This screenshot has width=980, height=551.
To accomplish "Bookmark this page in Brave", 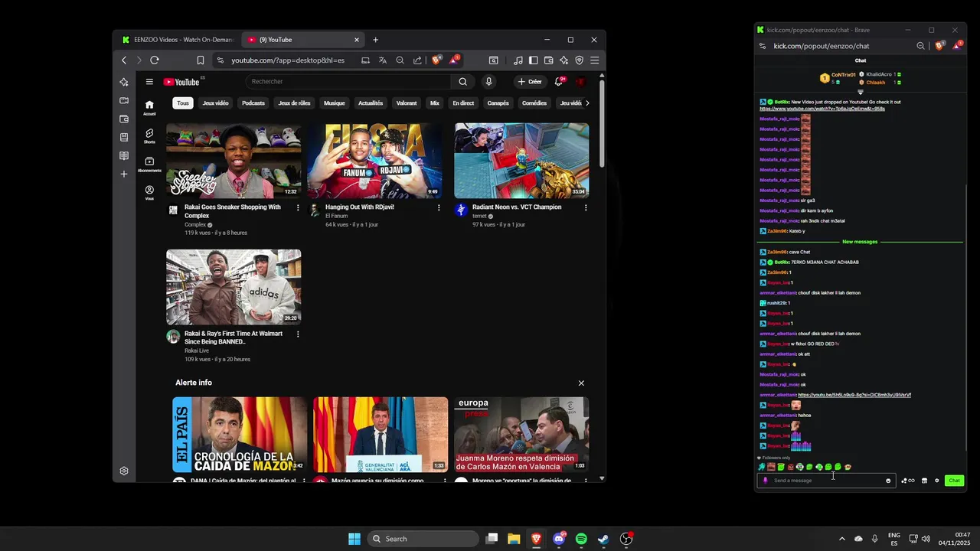I will pos(201,60).
